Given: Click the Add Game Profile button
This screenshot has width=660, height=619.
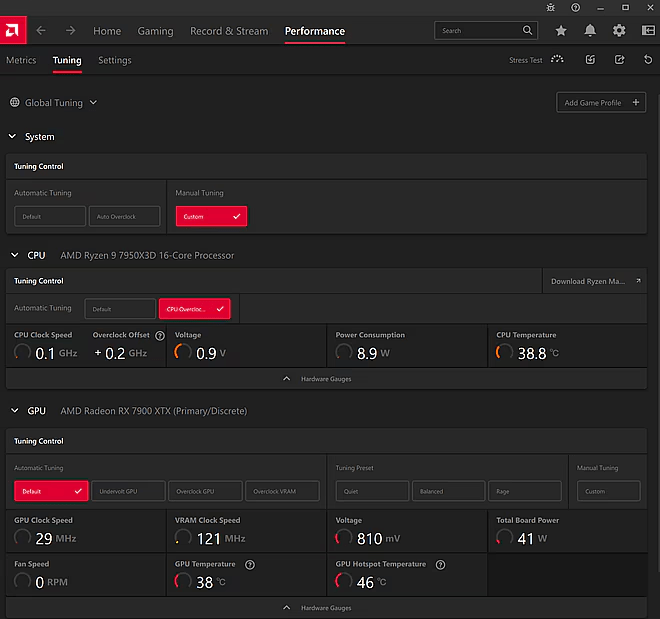Looking at the screenshot, I should [601, 102].
